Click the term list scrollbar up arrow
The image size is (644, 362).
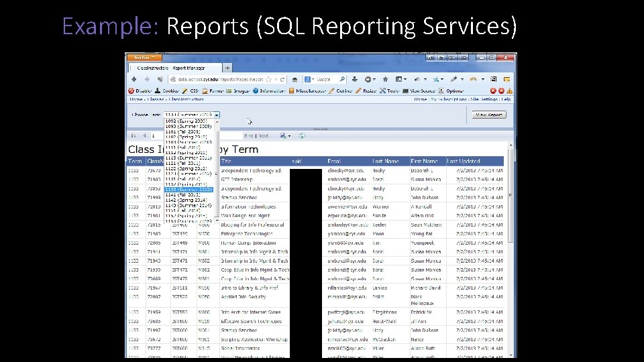217,121
